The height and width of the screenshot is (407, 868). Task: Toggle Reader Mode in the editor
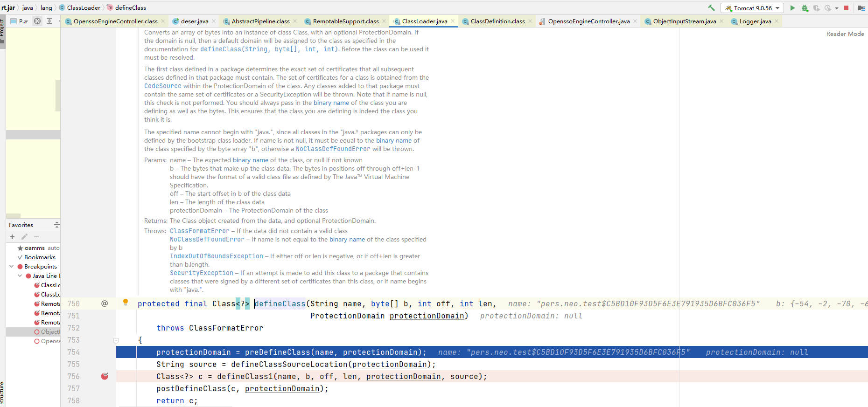[845, 34]
